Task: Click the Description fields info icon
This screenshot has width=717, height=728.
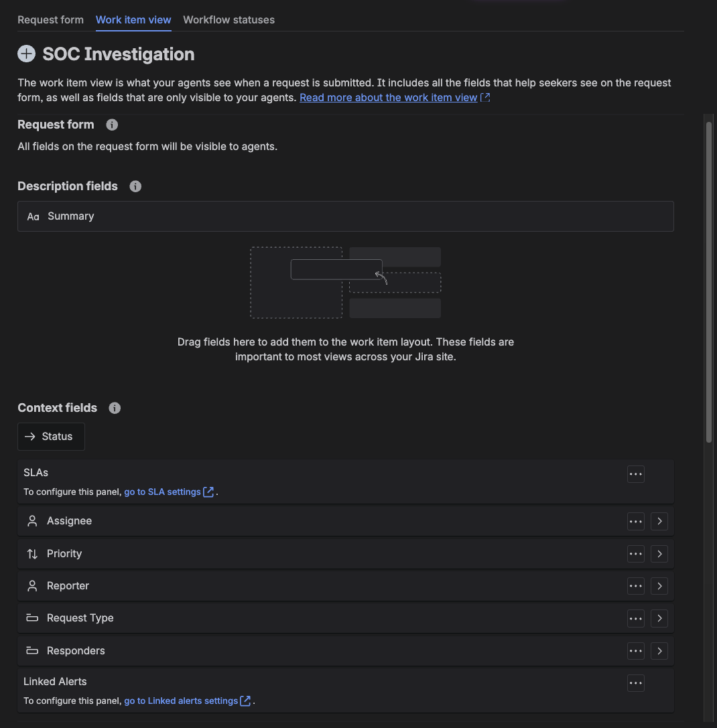Action: [135, 186]
